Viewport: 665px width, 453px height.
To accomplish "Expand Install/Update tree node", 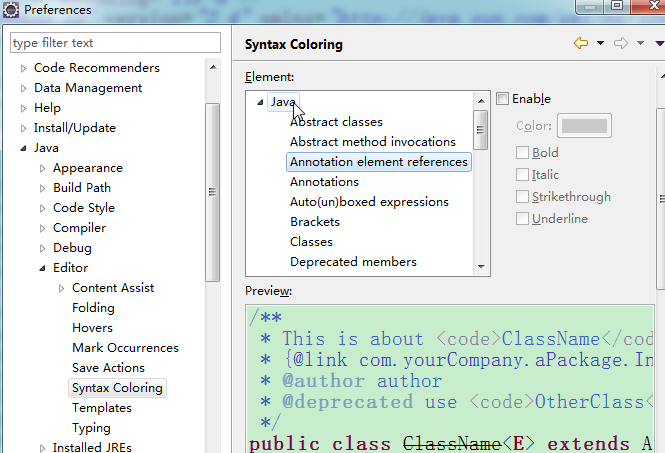I will click(x=23, y=128).
